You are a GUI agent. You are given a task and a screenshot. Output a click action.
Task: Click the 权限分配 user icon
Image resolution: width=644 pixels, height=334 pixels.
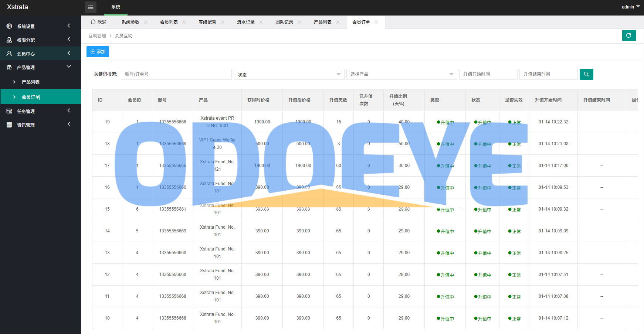(9, 40)
